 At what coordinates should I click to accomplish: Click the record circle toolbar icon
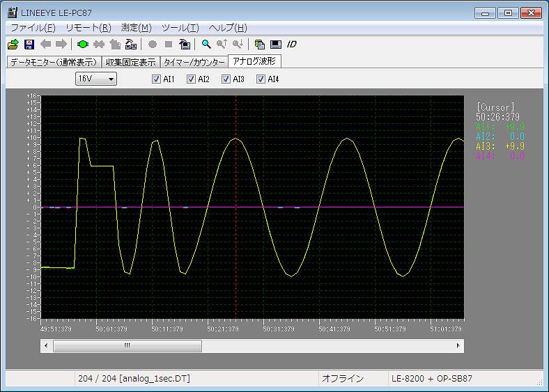coord(153,44)
